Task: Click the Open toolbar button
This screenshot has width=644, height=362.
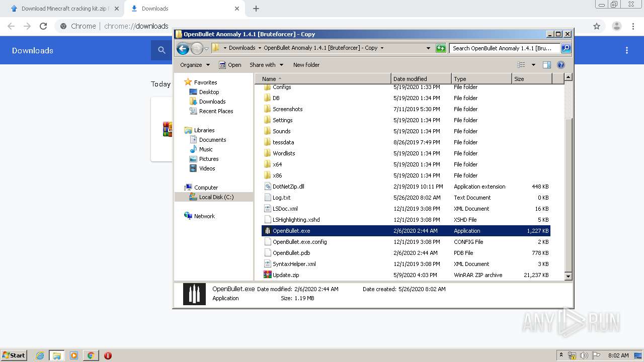Action: click(x=230, y=65)
